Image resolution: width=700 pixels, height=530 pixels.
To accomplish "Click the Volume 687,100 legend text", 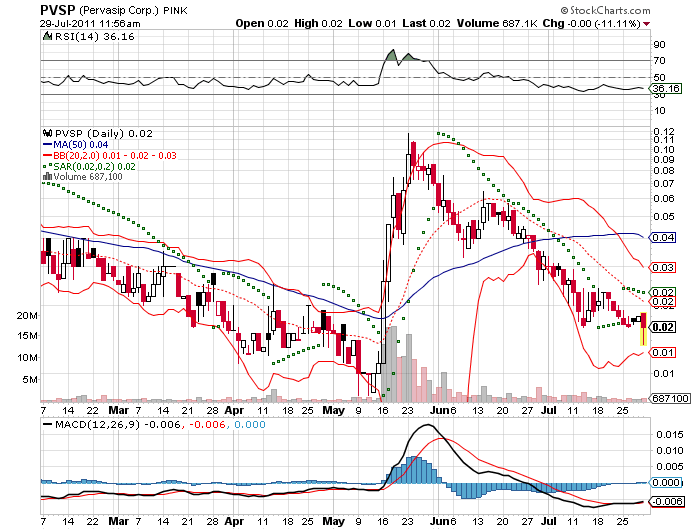I will (88, 177).
